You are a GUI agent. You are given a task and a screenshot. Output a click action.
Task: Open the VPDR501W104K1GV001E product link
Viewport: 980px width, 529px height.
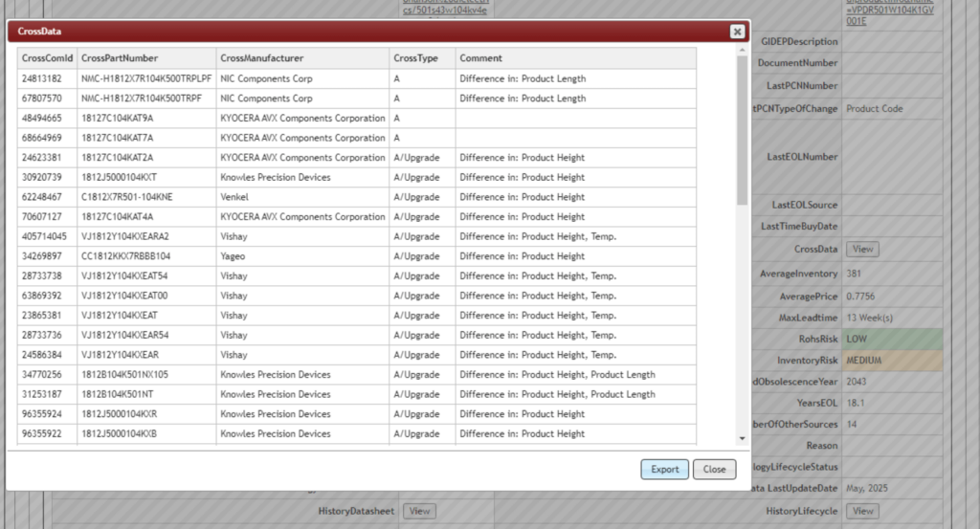(x=890, y=12)
